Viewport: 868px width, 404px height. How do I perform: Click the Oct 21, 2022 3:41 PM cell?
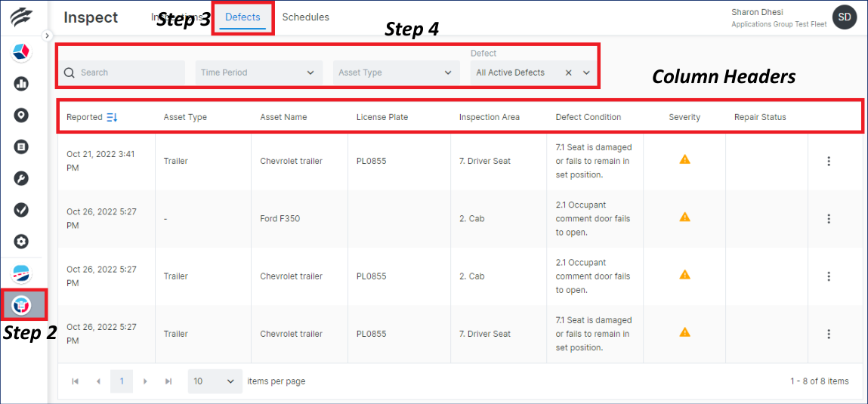point(100,161)
